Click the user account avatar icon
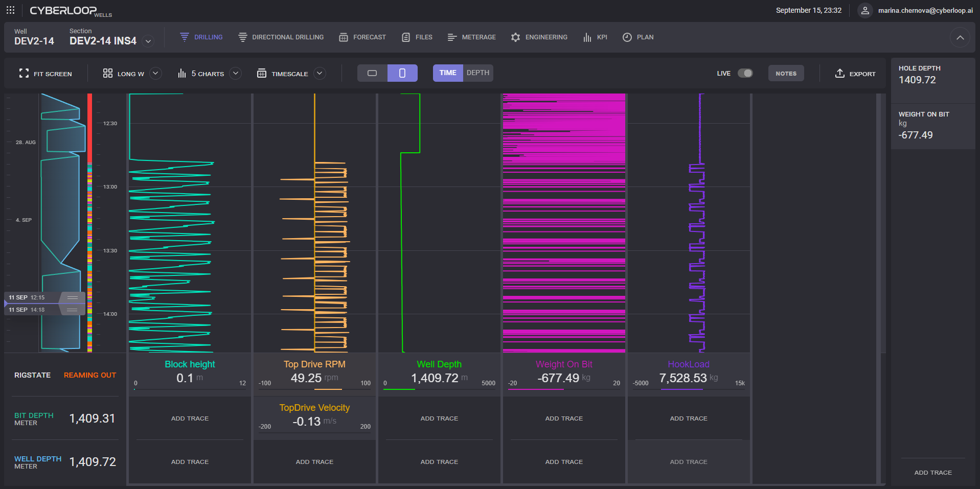The image size is (980, 489). click(864, 10)
